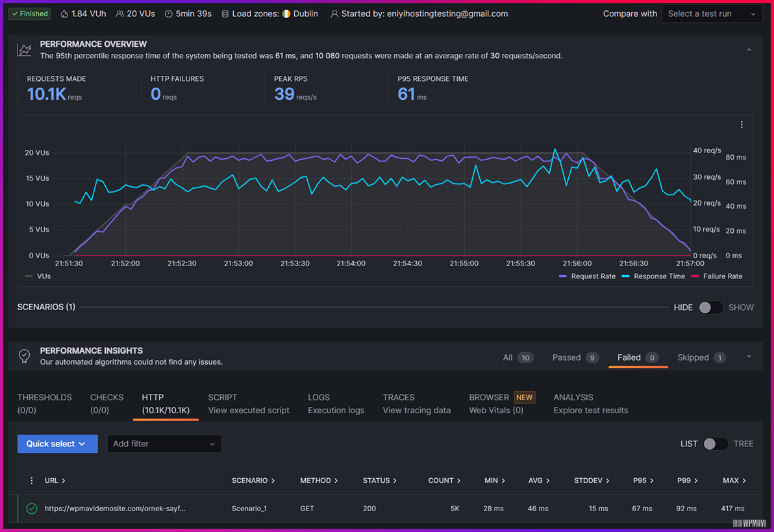Screen dimensions: 774x532
Task: Toggle Failure Rate series in legend
Action: (x=717, y=276)
